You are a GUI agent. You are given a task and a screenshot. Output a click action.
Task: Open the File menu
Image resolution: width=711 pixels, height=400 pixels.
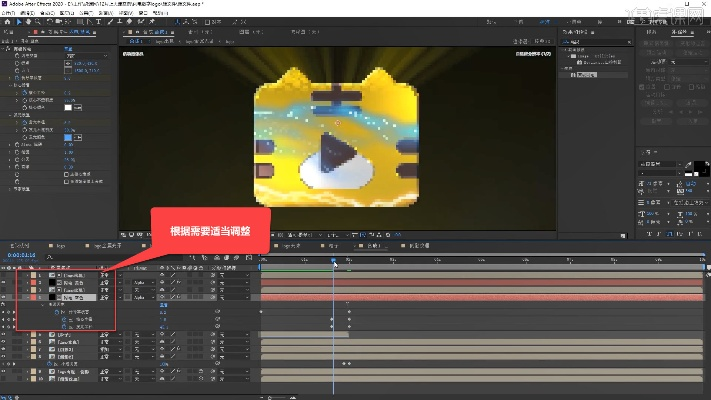click(8, 13)
